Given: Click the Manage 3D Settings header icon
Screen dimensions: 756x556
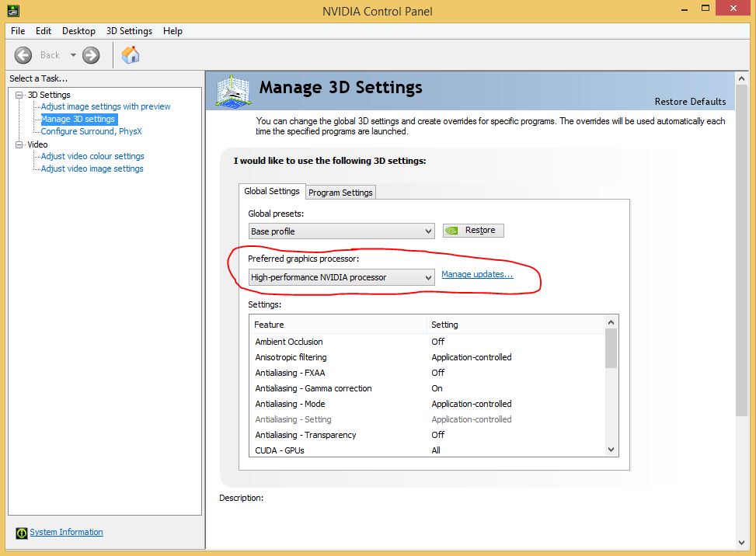Looking at the screenshot, I should pos(233,91).
